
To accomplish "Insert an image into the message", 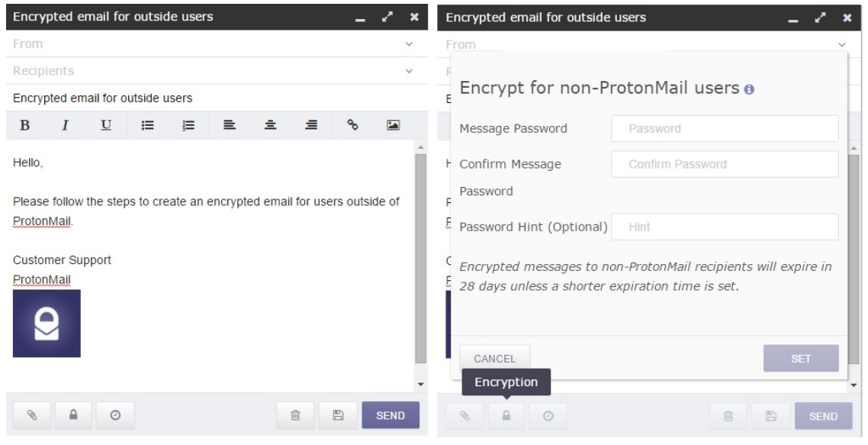I will click(x=394, y=125).
